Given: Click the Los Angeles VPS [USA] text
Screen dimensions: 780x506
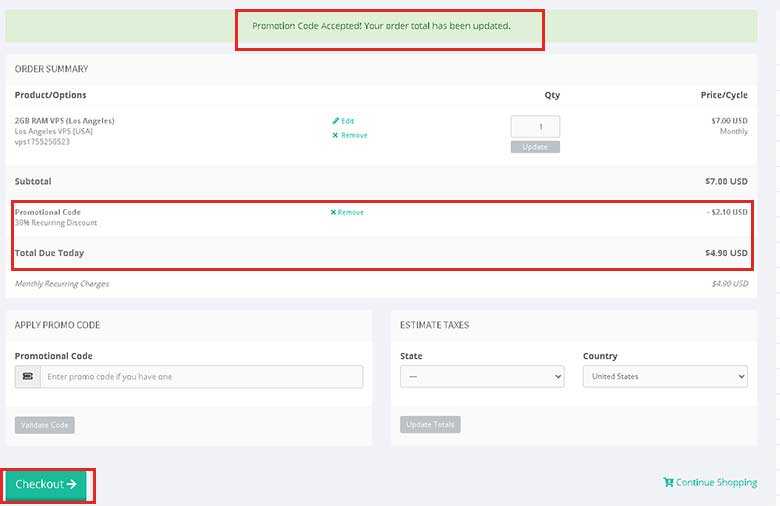Looking at the screenshot, I should coord(54,131).
